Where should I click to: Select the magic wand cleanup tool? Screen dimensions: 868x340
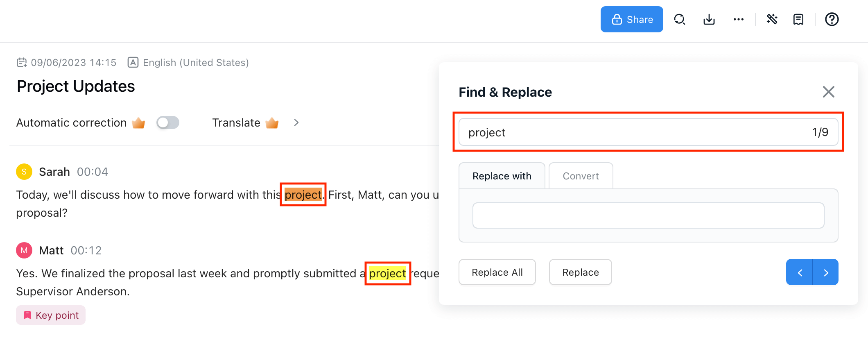coord(772,19)
